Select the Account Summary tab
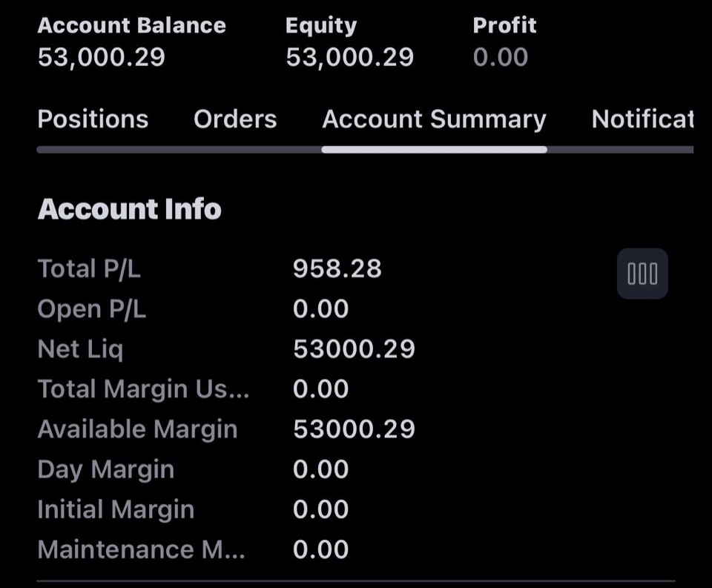 (434, 119)
